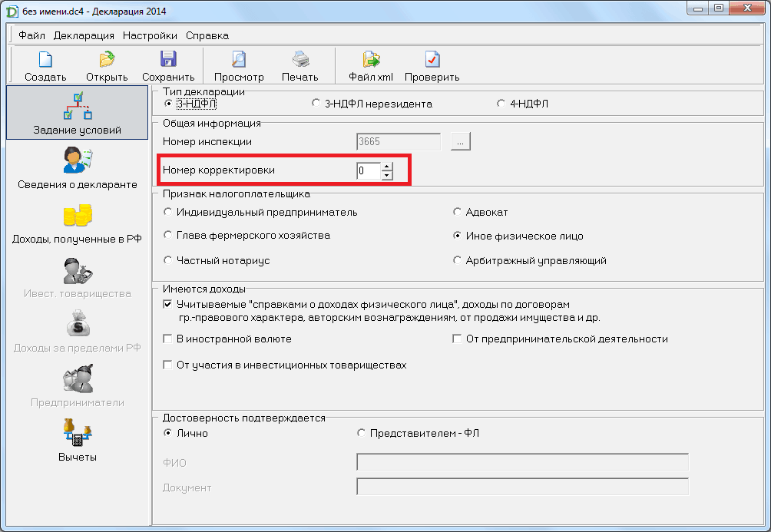The image size is (771, 532).
Task: Increase Номер корректировки with the up arrow
Action: point(387,167)
